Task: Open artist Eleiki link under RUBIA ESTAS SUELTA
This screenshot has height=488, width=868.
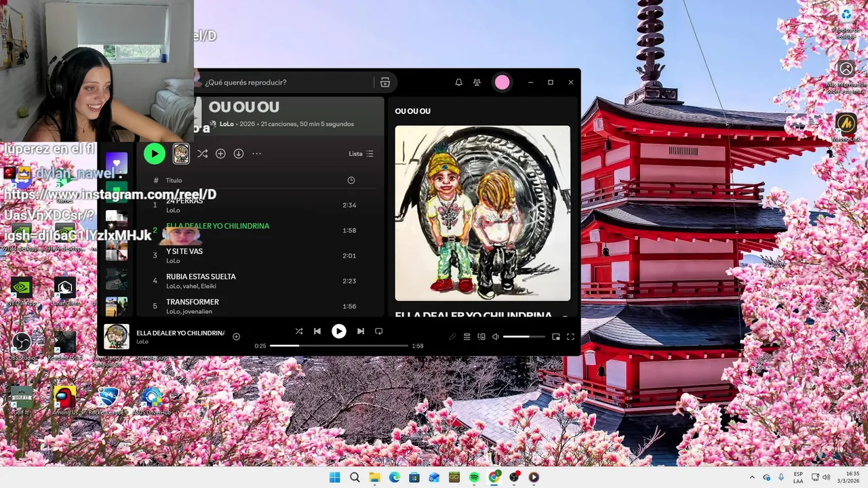Action: coord(208,286)
